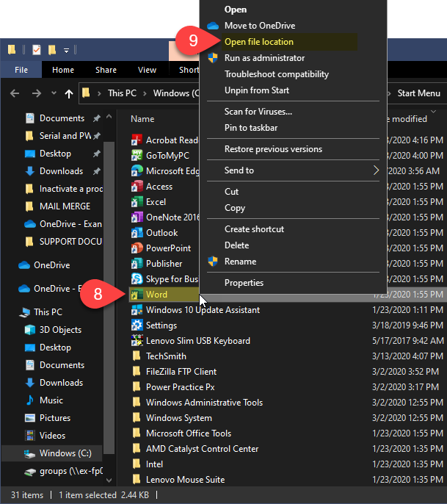This screenshot has width=447, height=504.
Task: Click the Word shortcut icon
Action: tap(137, 295)
